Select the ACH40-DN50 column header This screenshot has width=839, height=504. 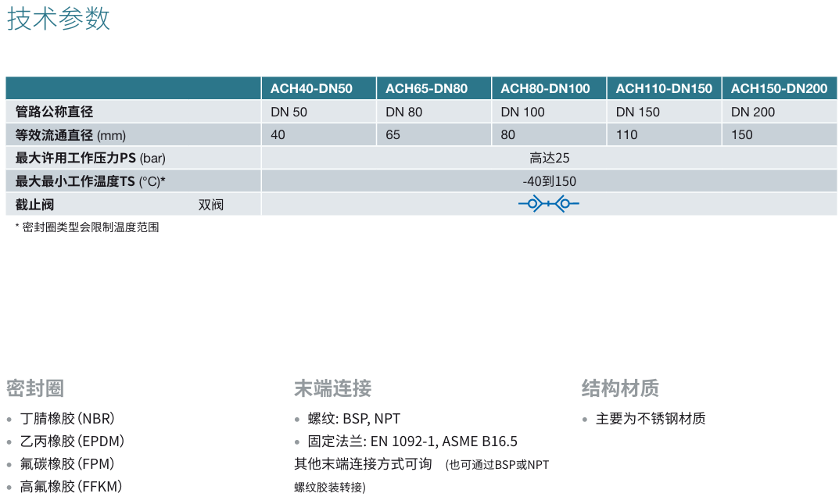tap(311, 88)
